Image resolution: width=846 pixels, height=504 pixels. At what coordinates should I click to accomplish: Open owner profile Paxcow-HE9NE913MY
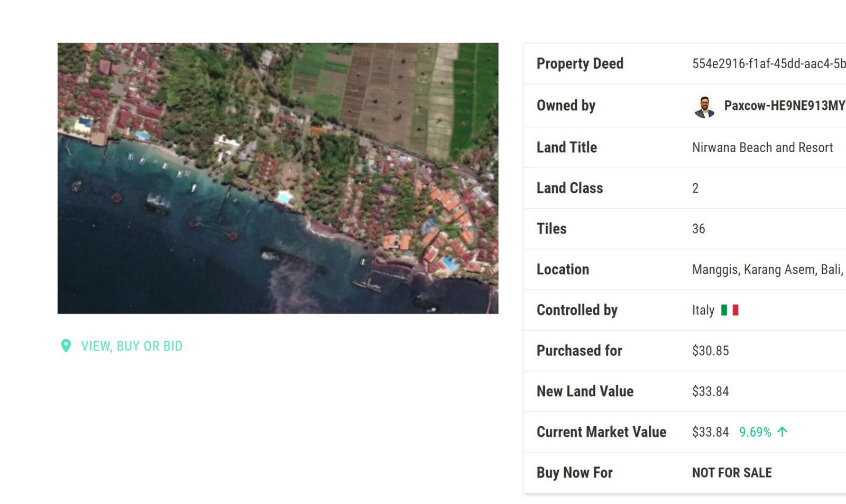[785, 106]
